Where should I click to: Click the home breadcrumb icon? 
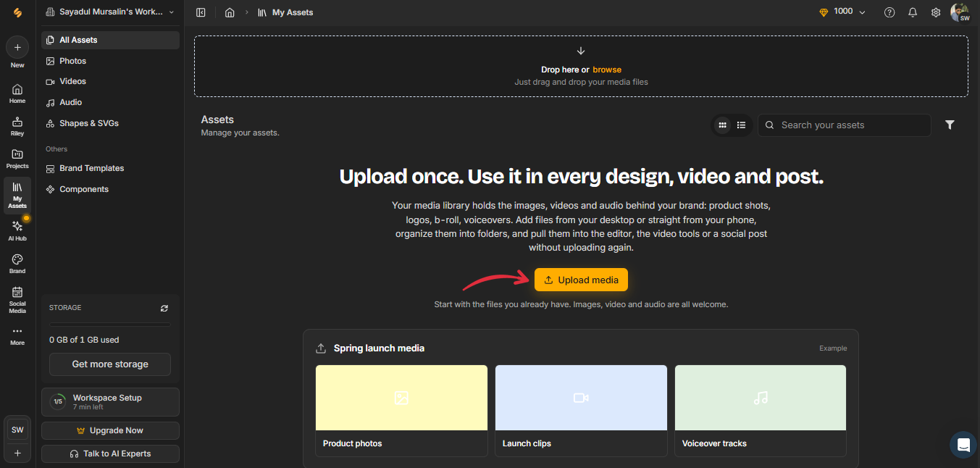pyautogui.click(x=230, y=12)
